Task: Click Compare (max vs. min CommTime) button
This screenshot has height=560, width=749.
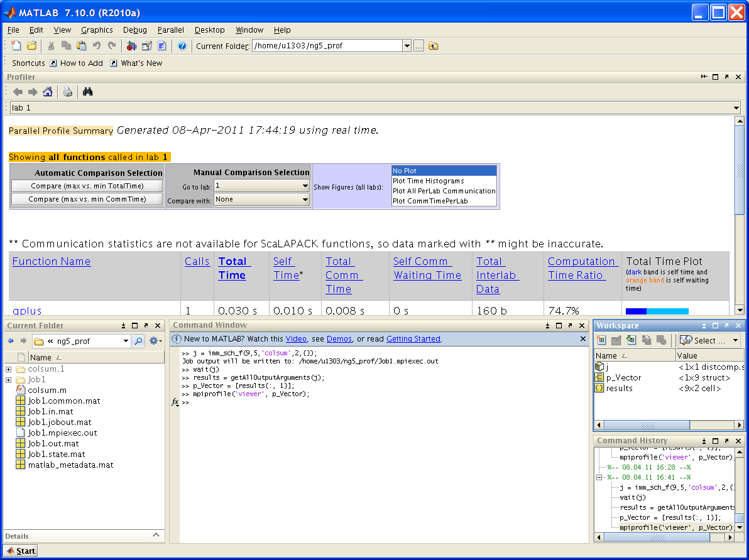Action: (87, 200)
